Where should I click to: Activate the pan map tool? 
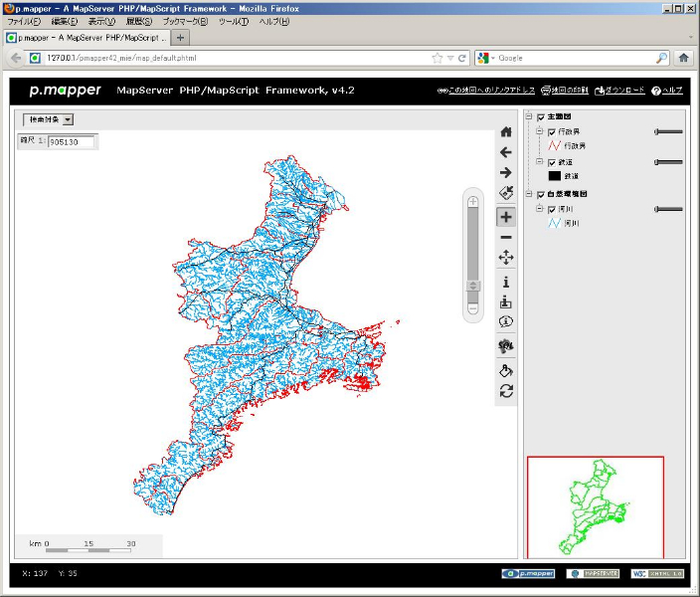pyautogui.click(x=506, y=258)
